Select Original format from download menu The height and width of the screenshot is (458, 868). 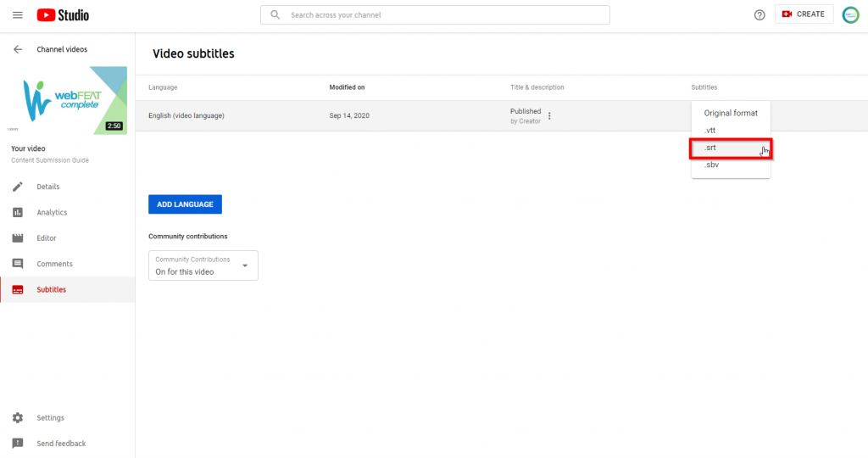tap(731, 113)
